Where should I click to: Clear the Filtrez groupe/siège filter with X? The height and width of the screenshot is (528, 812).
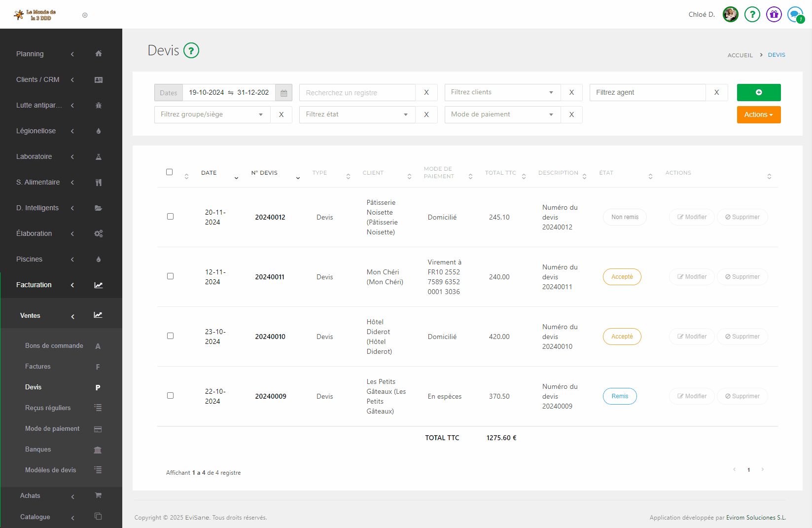point(282,114)
